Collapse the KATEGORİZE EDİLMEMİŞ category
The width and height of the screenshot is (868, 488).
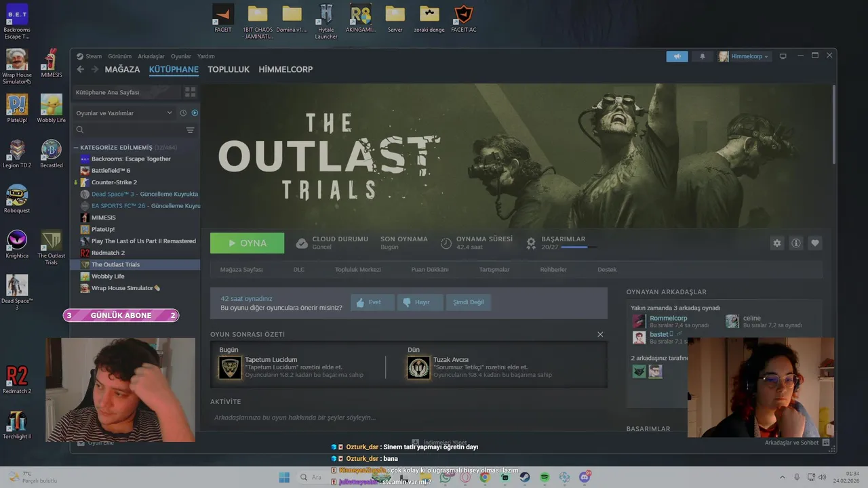76,147
